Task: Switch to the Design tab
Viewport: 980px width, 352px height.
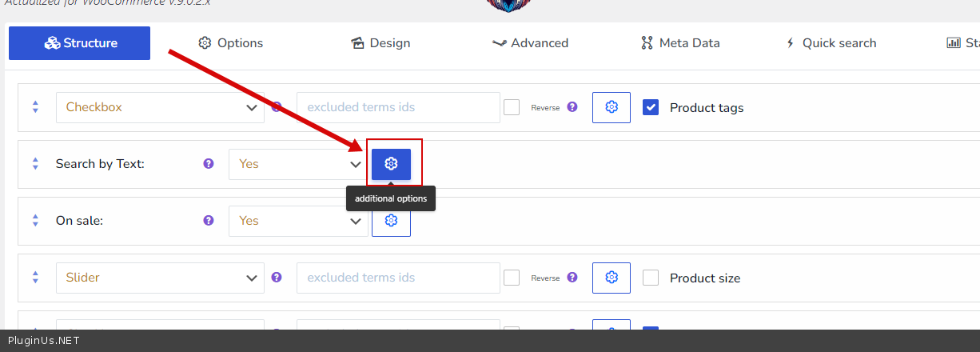Action: [380, 43]
